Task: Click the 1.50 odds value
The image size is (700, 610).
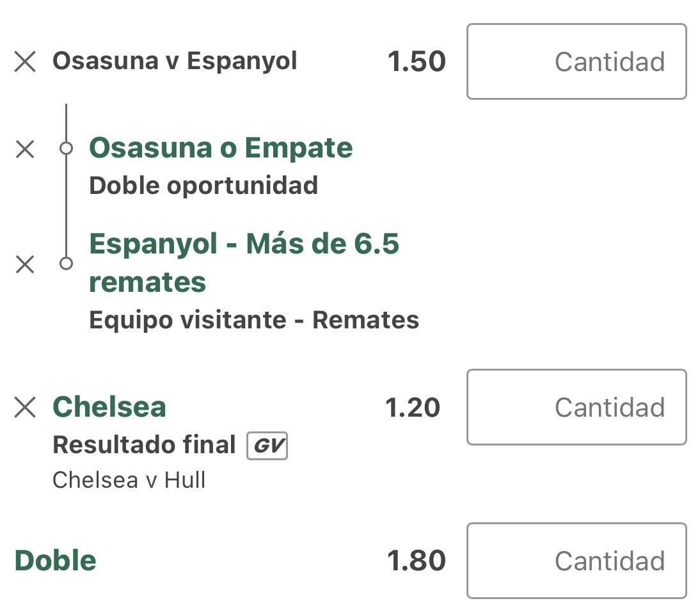Action: (416, 61)
